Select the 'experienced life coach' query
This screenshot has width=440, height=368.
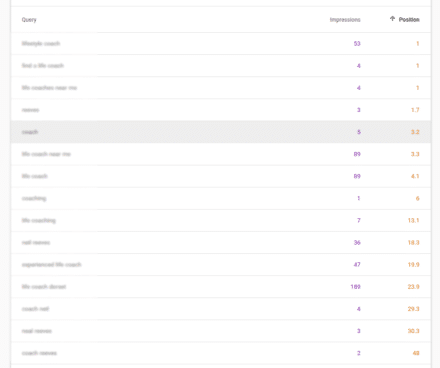pyautogui.click(x=52, y=265)
